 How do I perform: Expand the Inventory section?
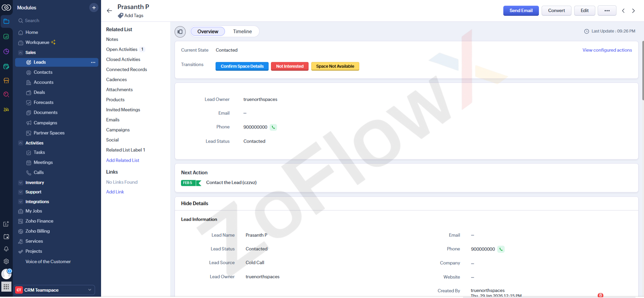point(21,183)
